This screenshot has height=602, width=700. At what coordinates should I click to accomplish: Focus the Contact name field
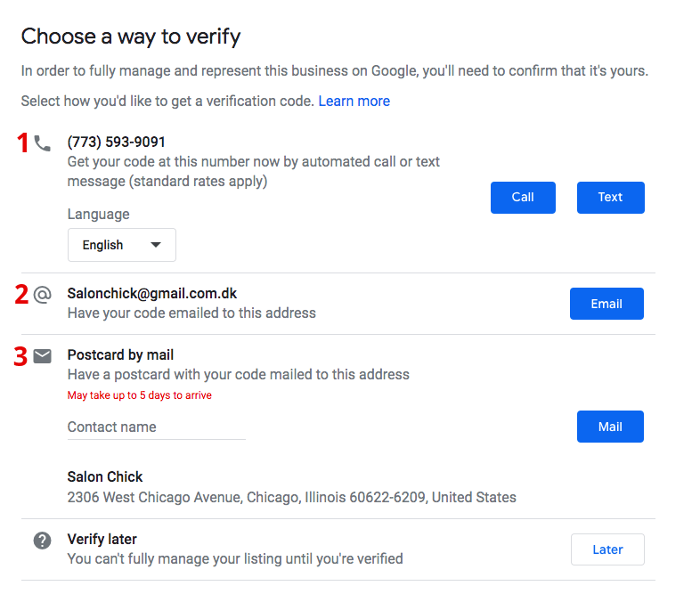point(156,427)
